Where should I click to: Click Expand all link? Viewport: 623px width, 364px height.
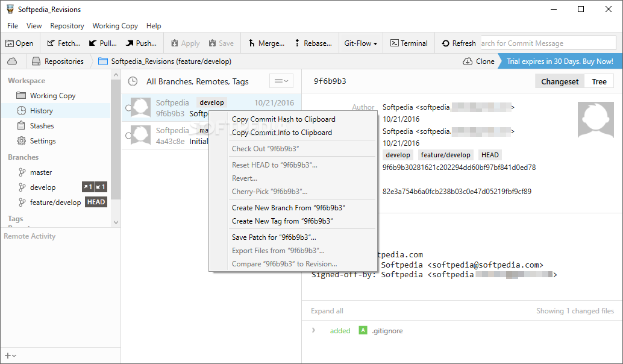pyautogui.click(x=327, y=311)
